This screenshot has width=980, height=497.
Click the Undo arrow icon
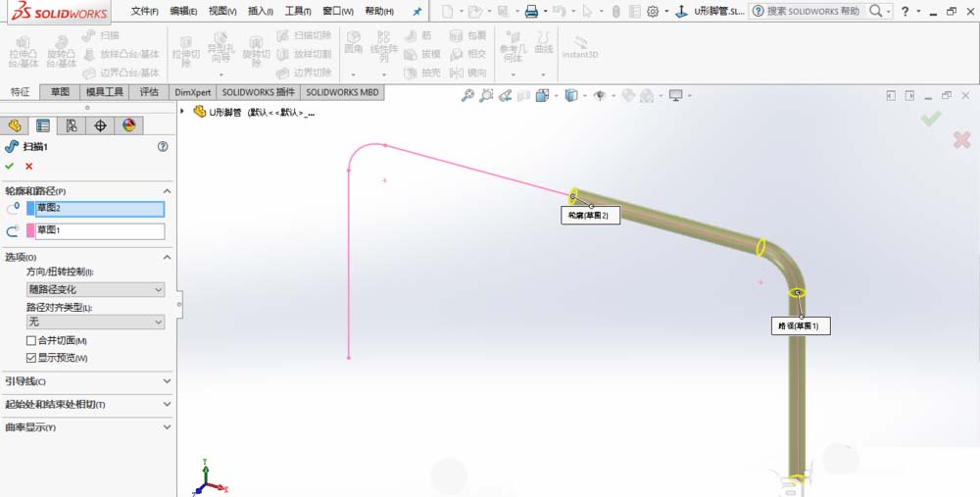point(560,11)
